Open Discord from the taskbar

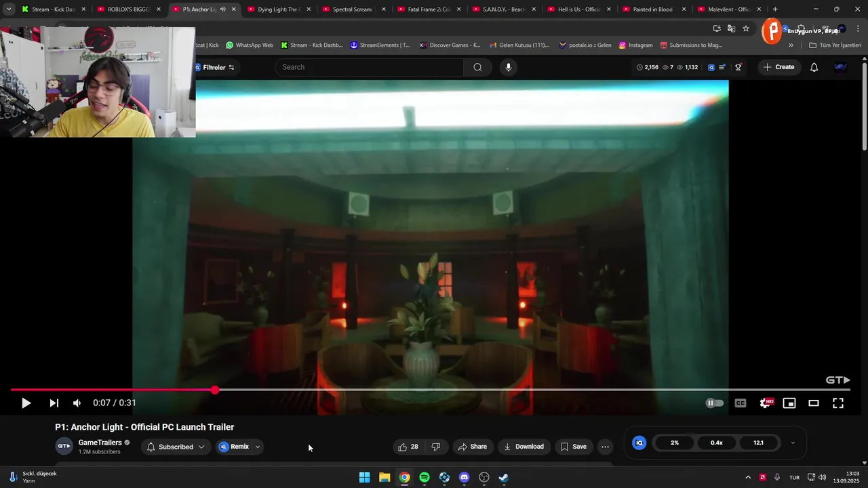(x=464, y=477)
